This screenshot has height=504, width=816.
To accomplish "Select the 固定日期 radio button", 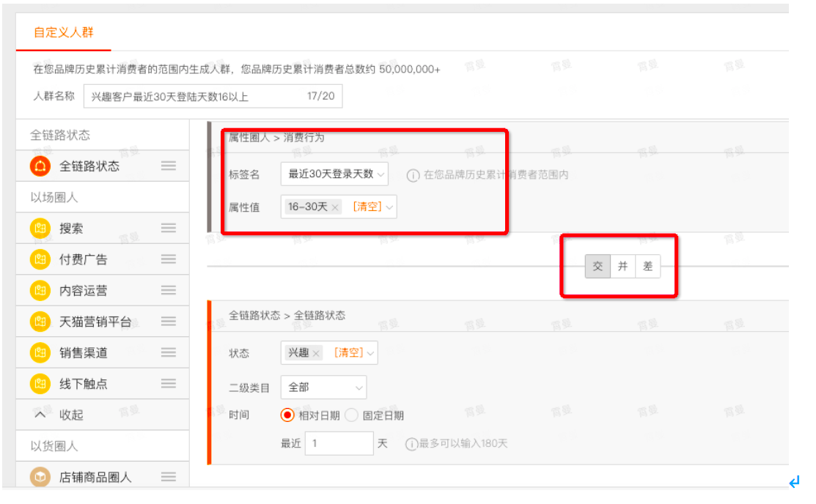I will coord(352,415).
